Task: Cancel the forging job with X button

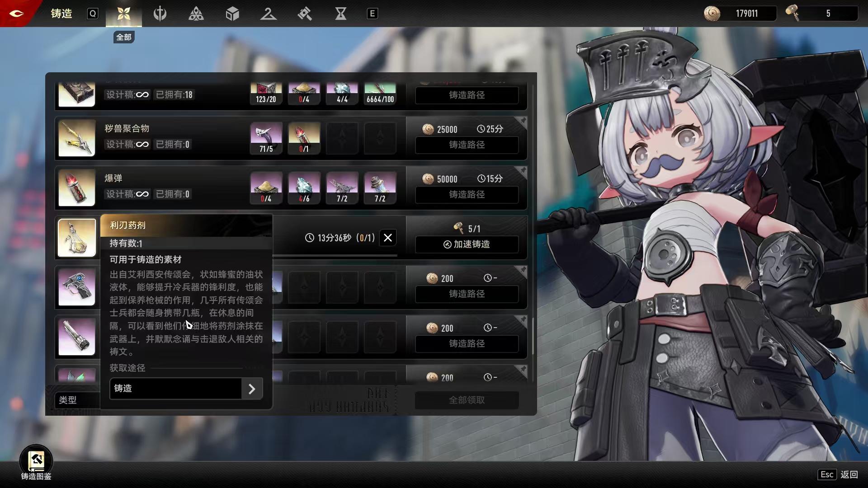Action: coord(388,238)
